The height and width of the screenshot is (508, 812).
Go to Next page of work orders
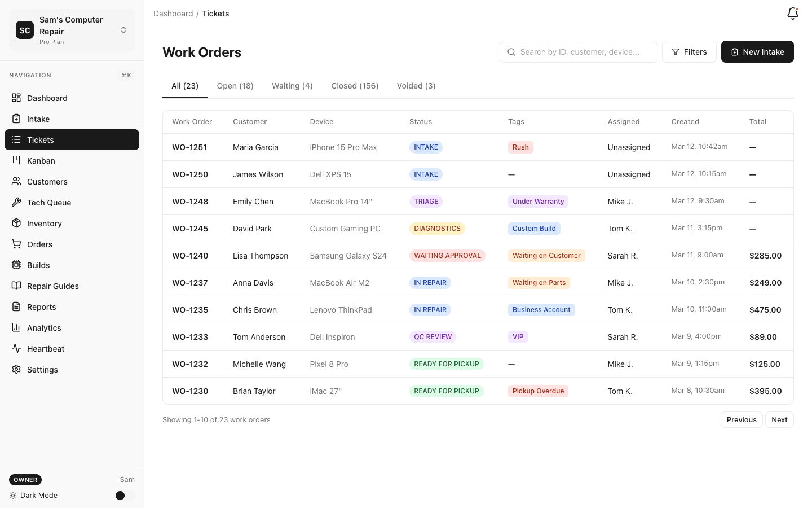(779, 419)
